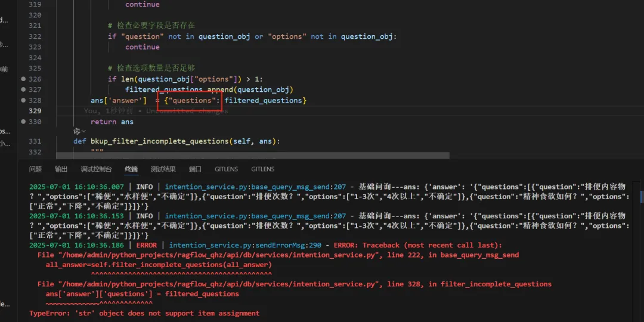644x322 pixels.
Task: Click the "filtered_questions.append(question_obj)" code line
Action: (x=209, y=89)
